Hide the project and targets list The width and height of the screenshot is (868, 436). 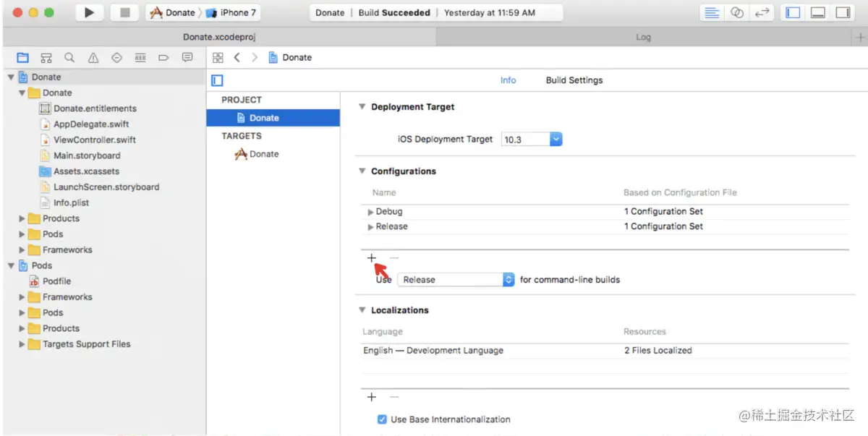click(217, 80)
